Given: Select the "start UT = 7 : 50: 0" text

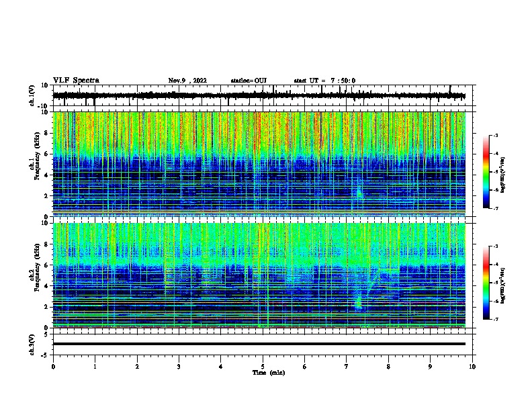Looking at the screenshot, I should point(324,81).
